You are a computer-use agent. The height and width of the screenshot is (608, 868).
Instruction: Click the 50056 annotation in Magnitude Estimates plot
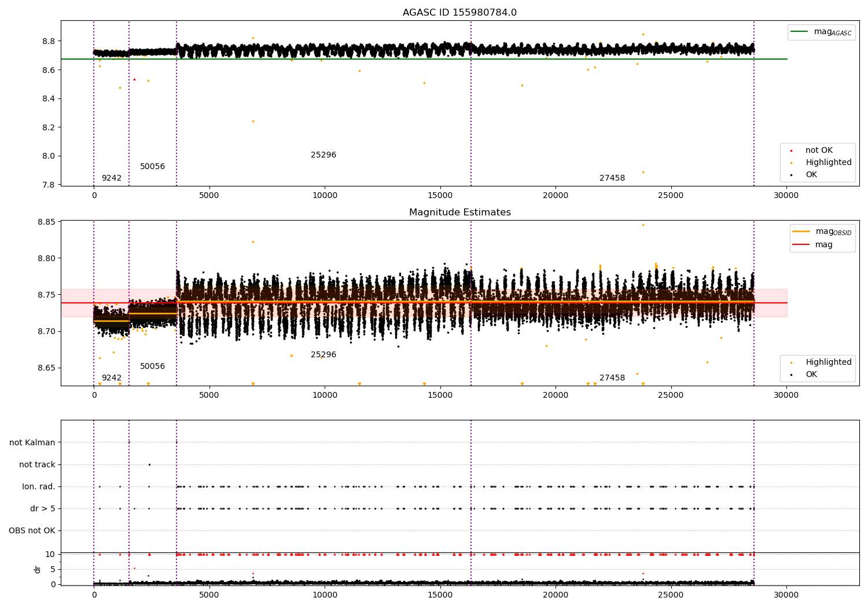click(x=153, y=367)
